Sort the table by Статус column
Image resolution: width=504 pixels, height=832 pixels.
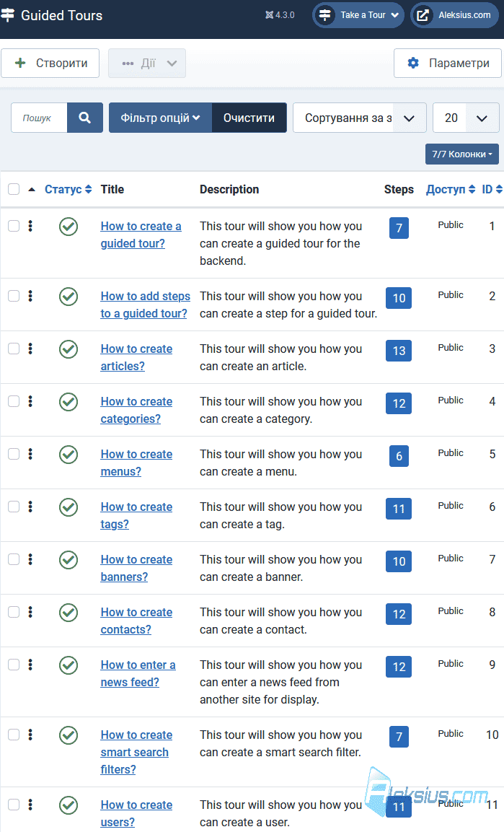(68, 190)
